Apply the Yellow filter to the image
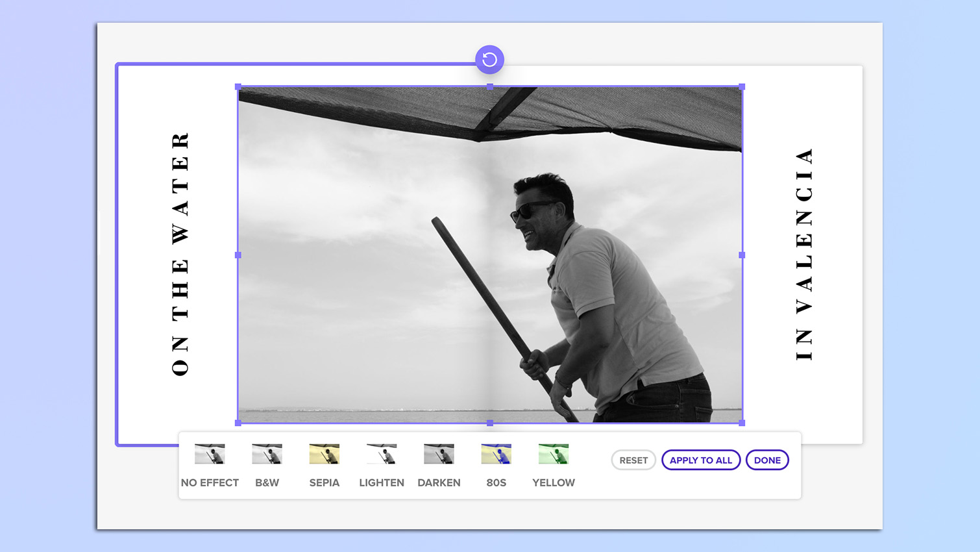980x552 pixels. click(553, 453)
